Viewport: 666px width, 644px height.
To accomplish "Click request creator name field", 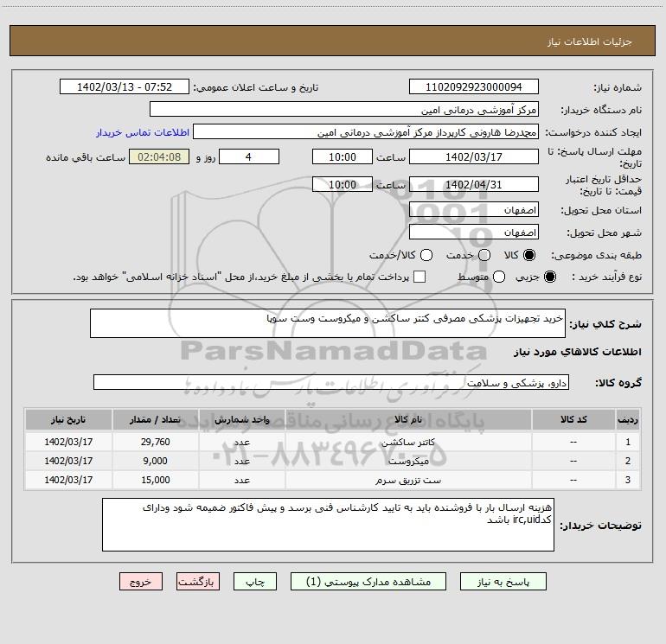I will pos(366,132).
